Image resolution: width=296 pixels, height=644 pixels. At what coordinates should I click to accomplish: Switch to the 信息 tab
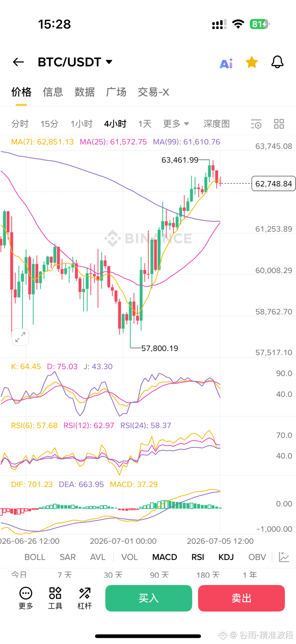point(53,92)
